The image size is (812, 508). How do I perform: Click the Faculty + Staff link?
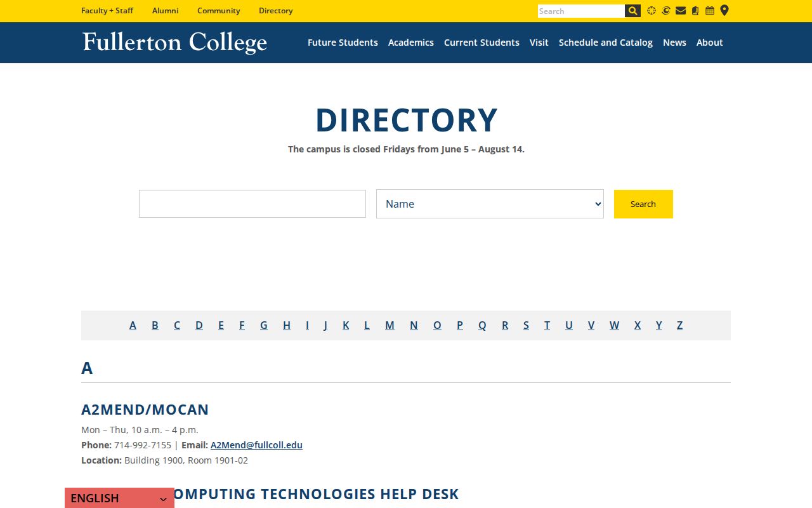click(x=107, y=11)
